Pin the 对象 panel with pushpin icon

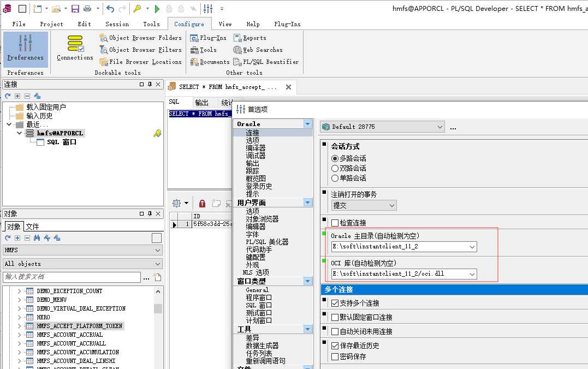point(150,213)
